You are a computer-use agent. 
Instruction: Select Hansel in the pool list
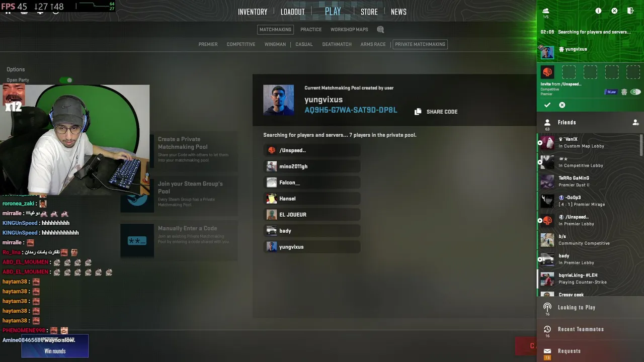point(311,199)
